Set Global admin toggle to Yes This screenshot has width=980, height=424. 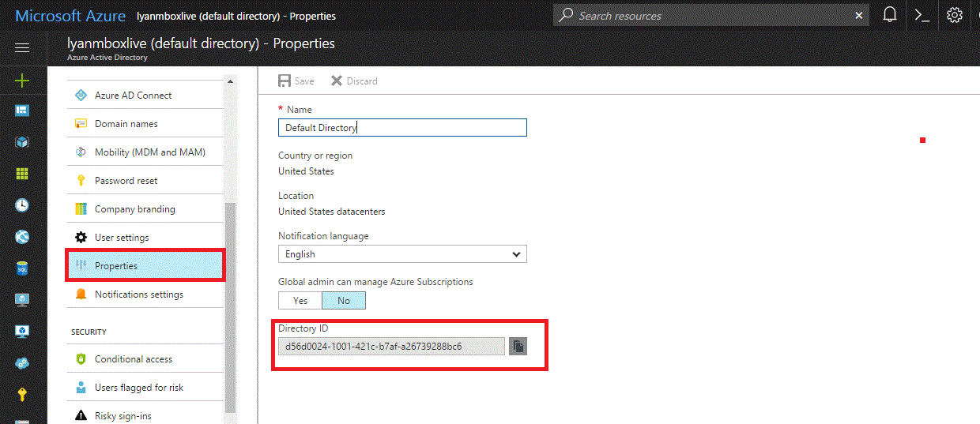click(300, 300)
